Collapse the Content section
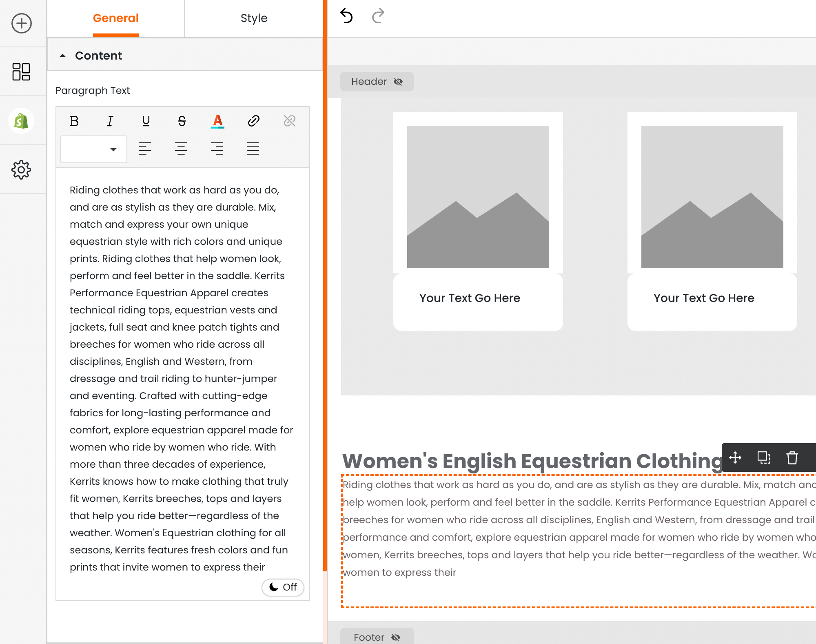The image size is (816, 644). pyautogui.click(x=62, y=56)
